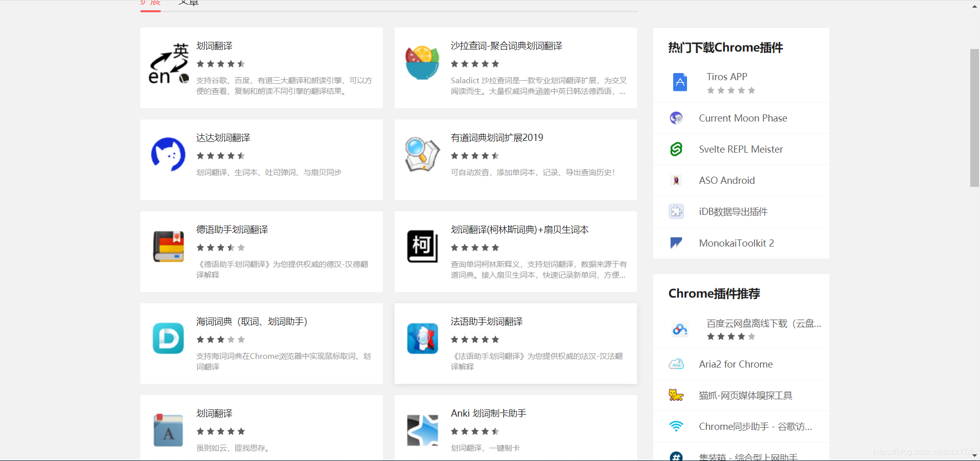Viewport: 980px width, 461px height.
Task: Switch to the 文章 tab
Action: [x=189, y=3]
